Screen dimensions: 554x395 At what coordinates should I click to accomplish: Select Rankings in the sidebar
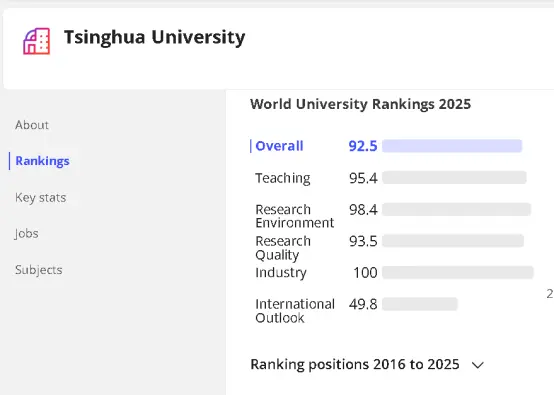(x=42, y=161)
